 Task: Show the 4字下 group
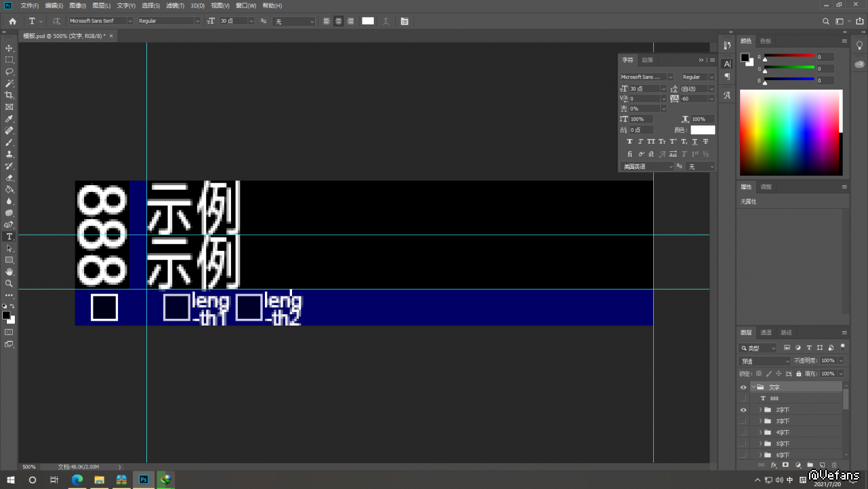(x=743, y=432)
